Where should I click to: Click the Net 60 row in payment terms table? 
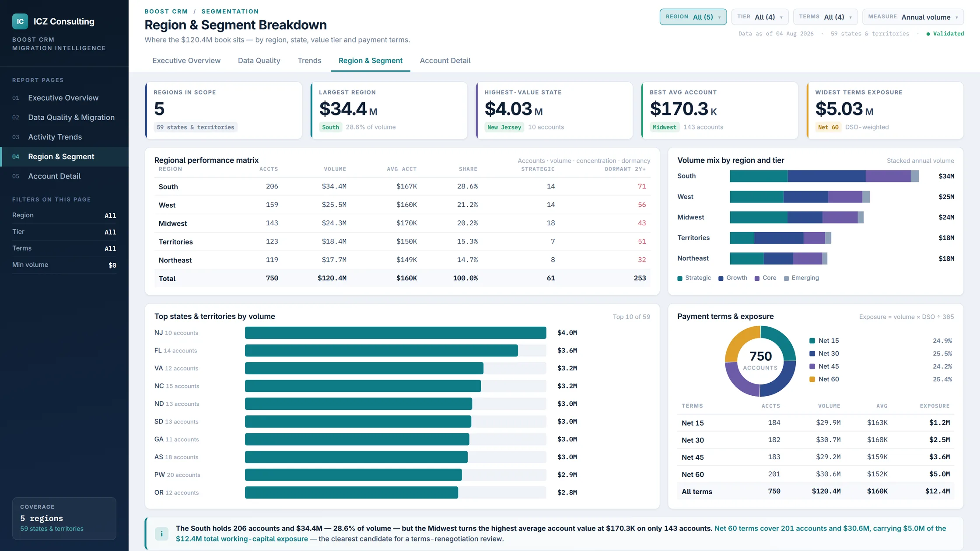click(x=815, y=474)
